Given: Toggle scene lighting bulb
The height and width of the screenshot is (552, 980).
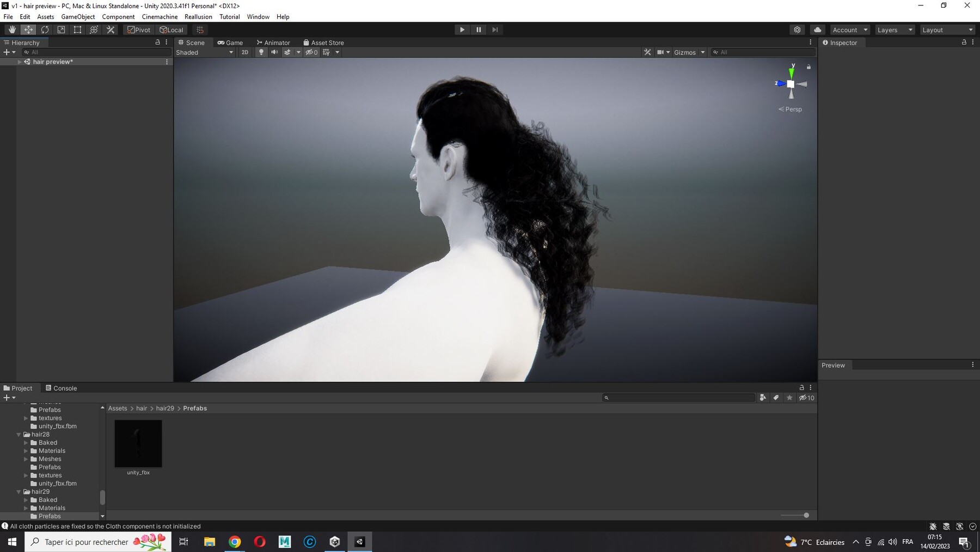Looking at the screenshot, I should tap(261, 52).
